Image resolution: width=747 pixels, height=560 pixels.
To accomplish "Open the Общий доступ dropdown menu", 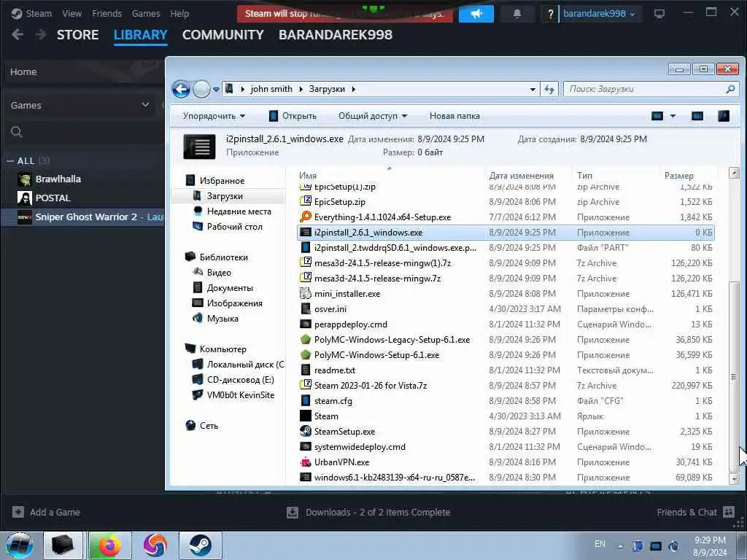I will [x=373, y=116].
